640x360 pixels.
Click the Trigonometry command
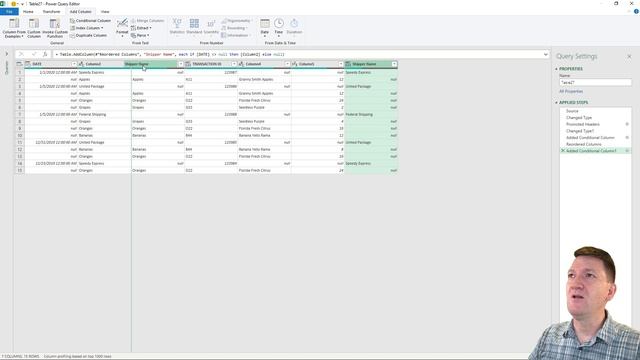point(236,20)
